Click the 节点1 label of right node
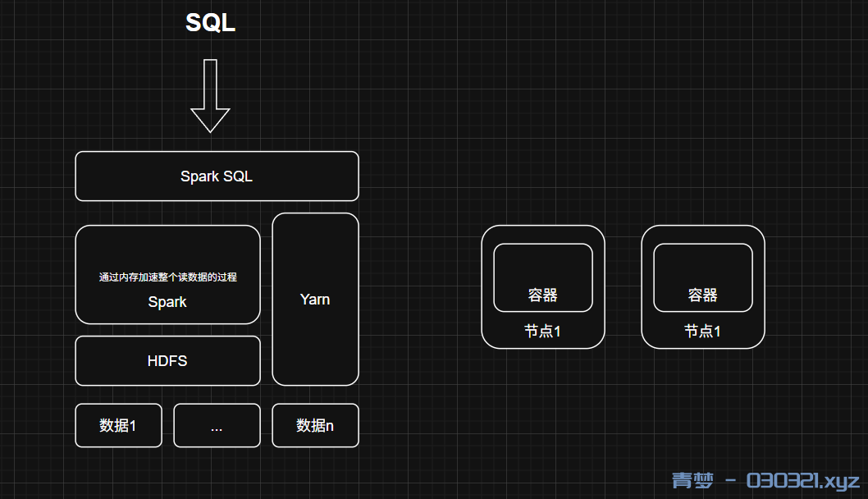The width and height of the screenshot is (868, 499). (702, 332)
